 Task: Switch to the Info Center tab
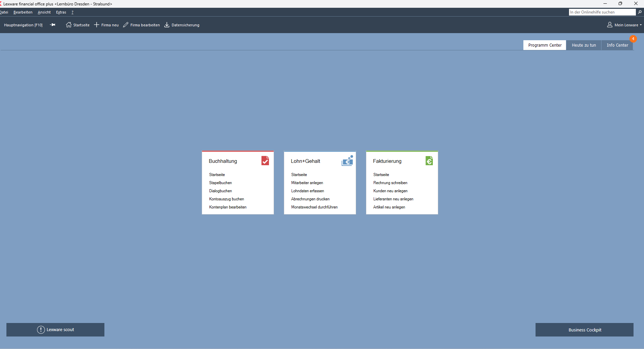pyautogui.click(x=617, y=45)
